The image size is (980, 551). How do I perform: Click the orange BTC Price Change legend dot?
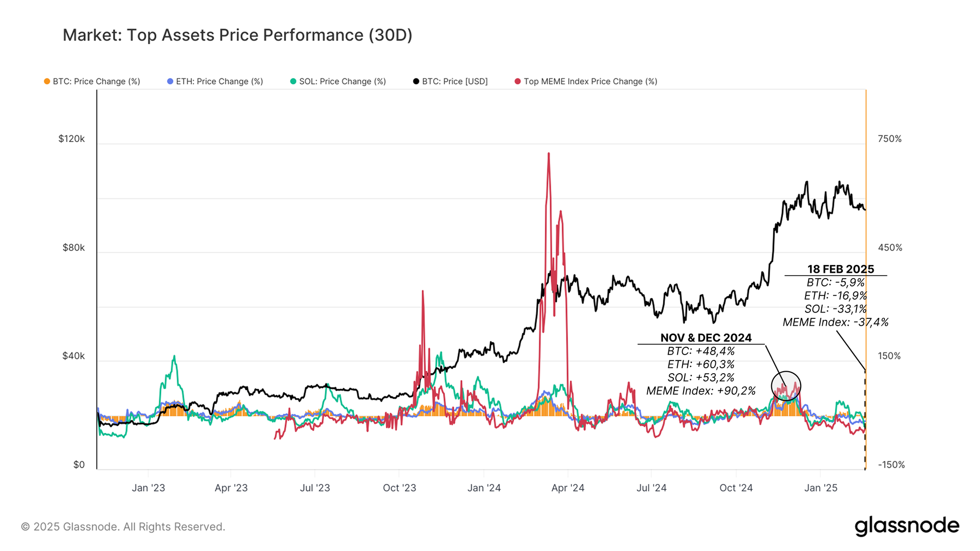click(47, 81)
